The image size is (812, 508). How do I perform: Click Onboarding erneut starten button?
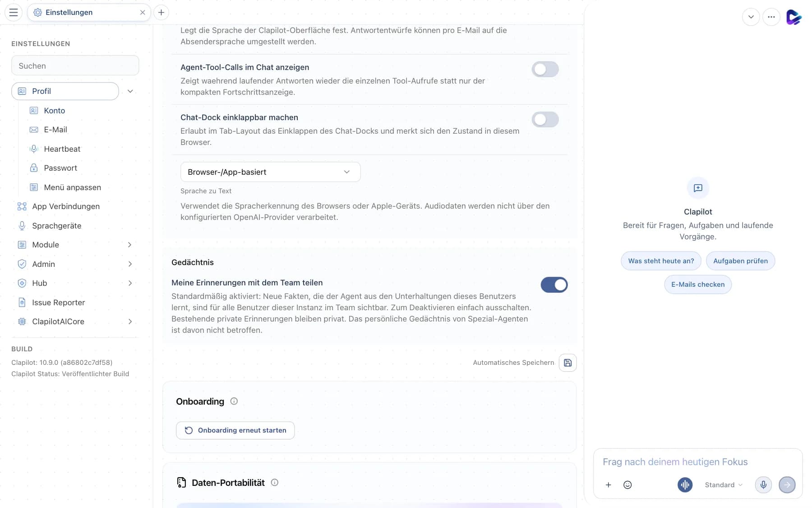[x=235, y=430]
